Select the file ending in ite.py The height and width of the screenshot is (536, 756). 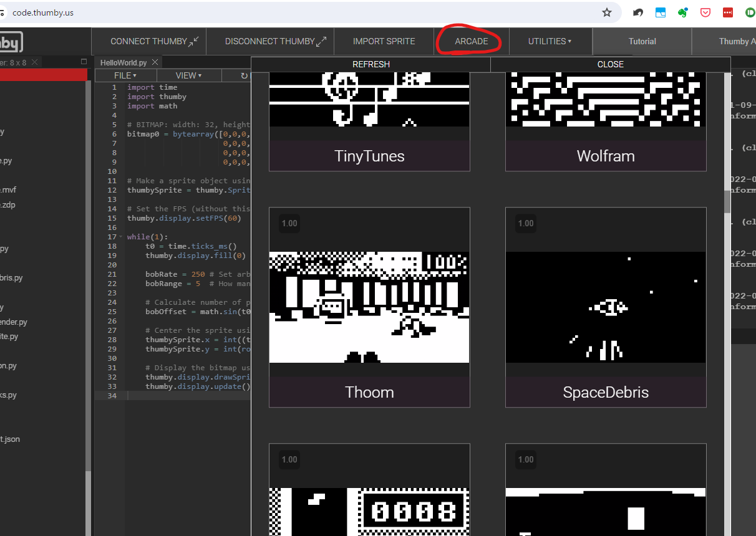[x=9, y=336]
